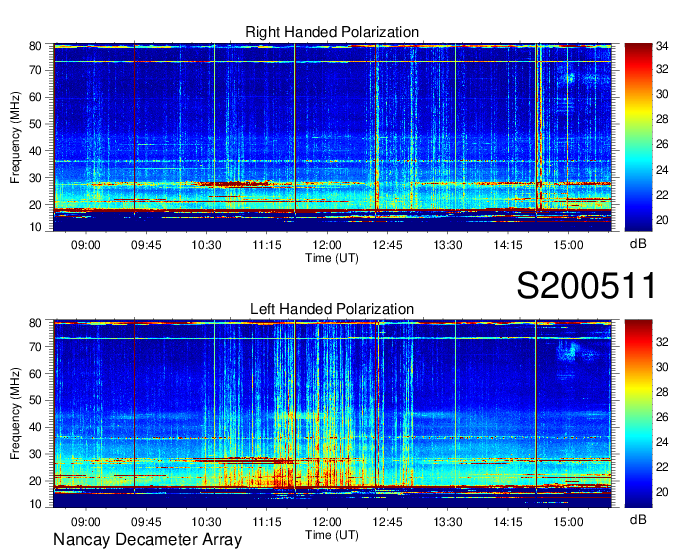Click "40" MHz tick on Right Handed frequency axis
This screenshot has height=552, width=680.
point(35,151)
